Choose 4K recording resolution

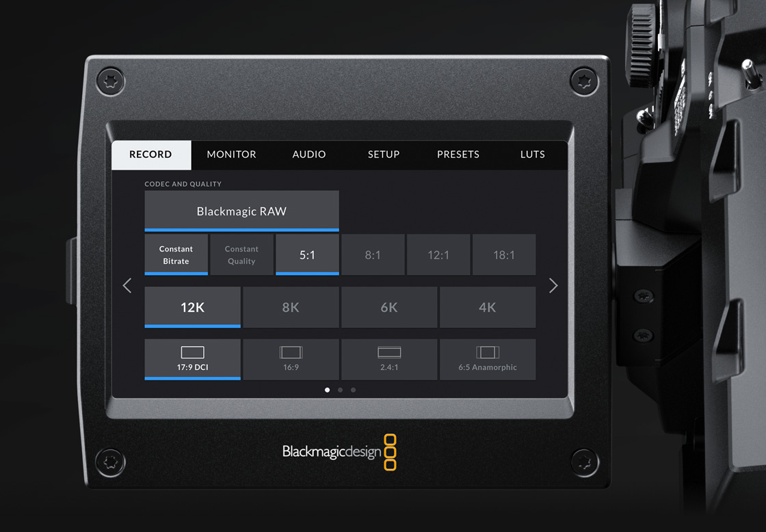[x=488, y=307]
